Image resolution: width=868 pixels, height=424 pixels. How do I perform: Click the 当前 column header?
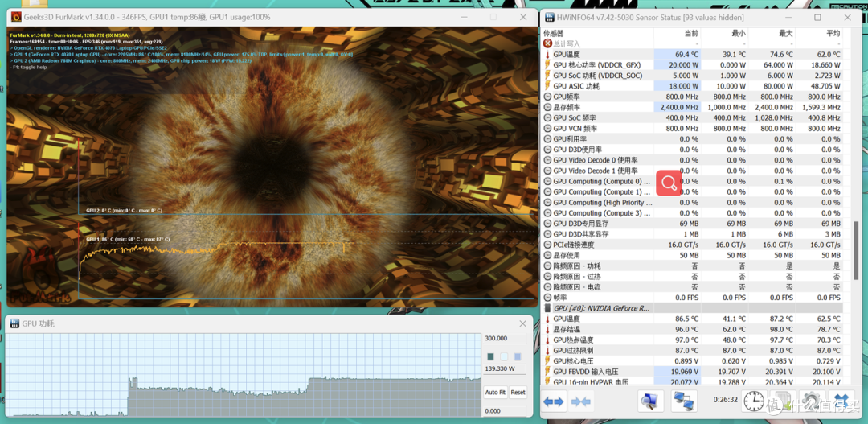pos(691,33)
